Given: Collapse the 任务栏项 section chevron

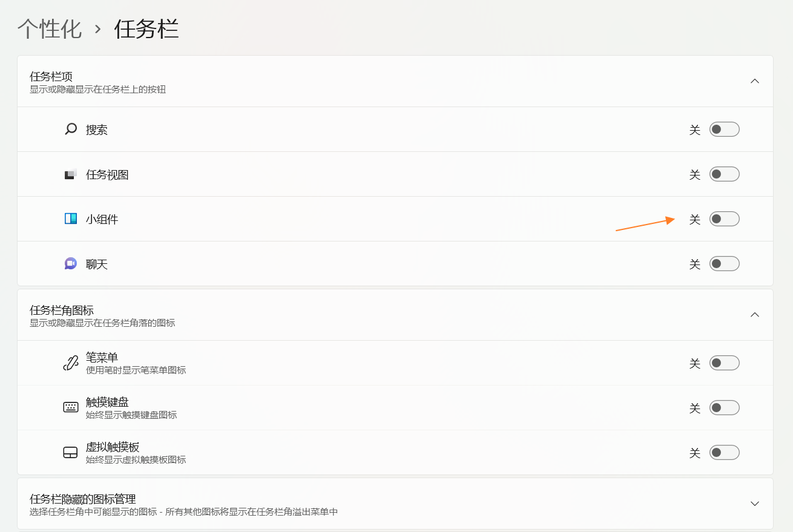Looking at the screenshot, I should (x=755, y=81).
